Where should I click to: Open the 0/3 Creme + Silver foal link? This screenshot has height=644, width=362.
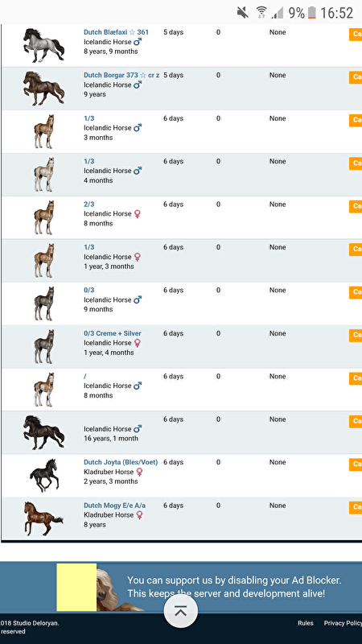pyautogui.click(x=113, y=333)
